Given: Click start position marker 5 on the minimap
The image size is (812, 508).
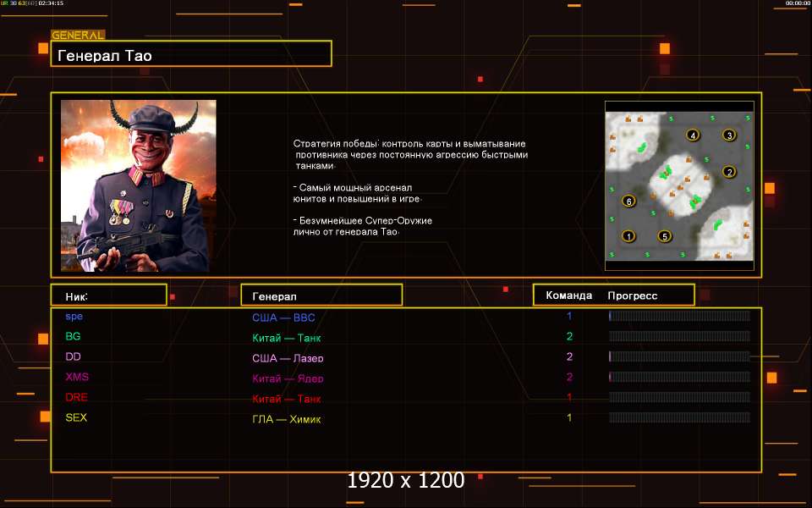Looking at the screenshot, I should pyautogui.click(x=665, y=236).
